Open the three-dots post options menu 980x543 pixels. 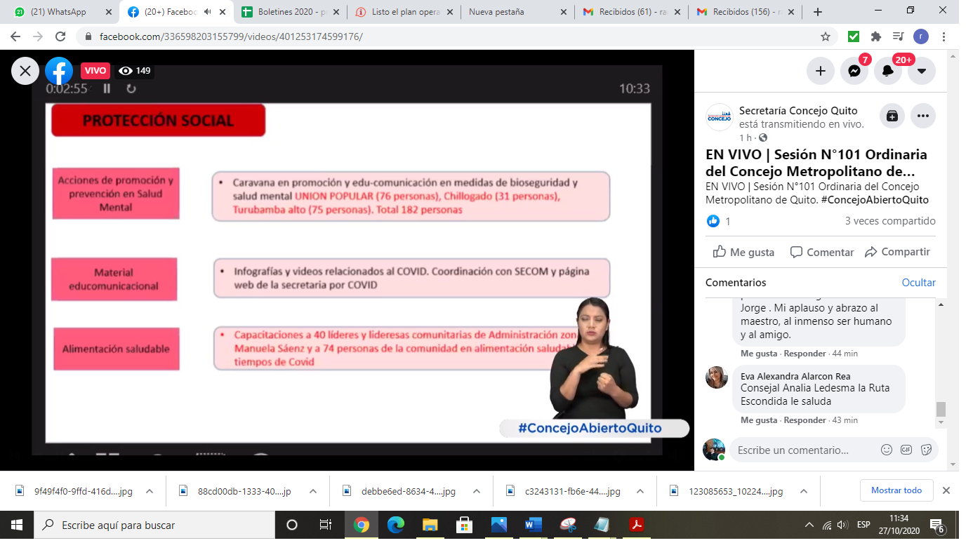[922, 116]
